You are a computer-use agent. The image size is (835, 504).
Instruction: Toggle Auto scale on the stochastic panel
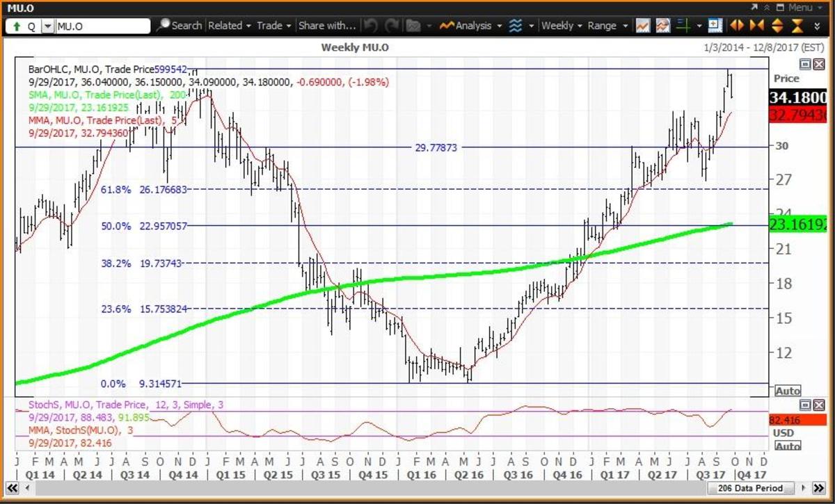click(x=788, y=446)
